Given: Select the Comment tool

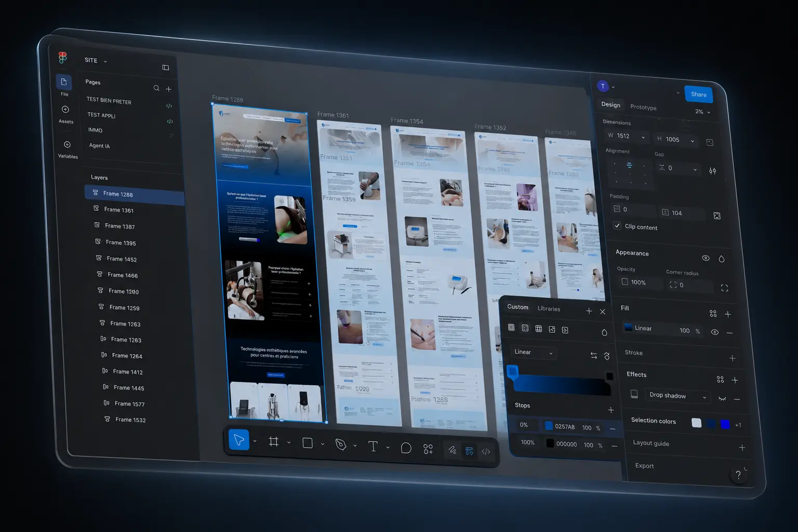Looking at the screenshot, I should click(x=406, y=448).
